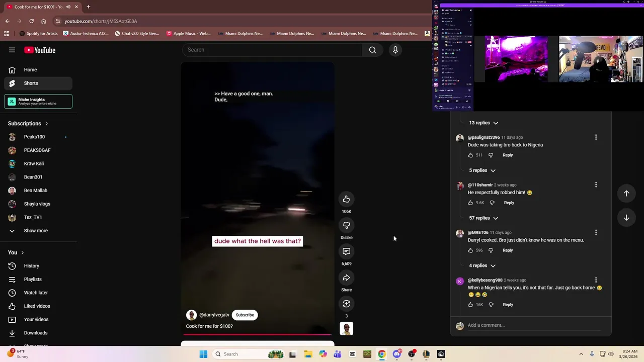Open the Spotify for Artists bookmark
This screenshot has width=644, height=362.
tap(38, 34)
